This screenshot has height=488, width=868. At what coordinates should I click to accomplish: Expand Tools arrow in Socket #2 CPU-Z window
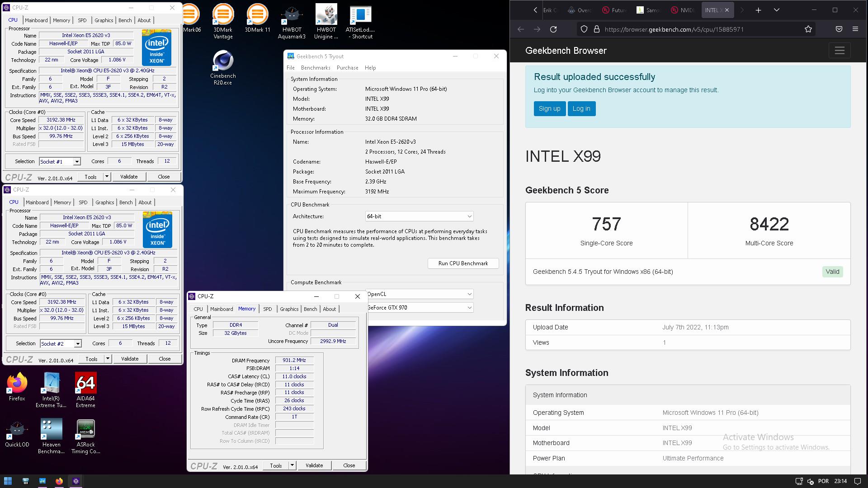click(x=108, y=359)
